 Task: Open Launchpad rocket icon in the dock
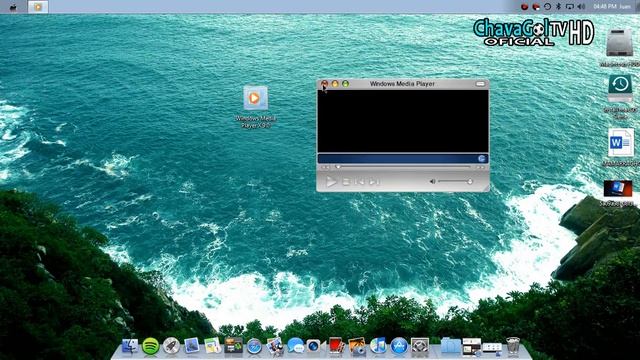[x=171, y=346]
